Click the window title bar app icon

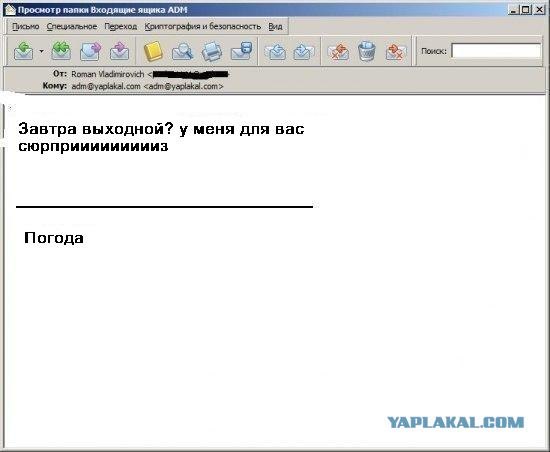pos(10,10)
